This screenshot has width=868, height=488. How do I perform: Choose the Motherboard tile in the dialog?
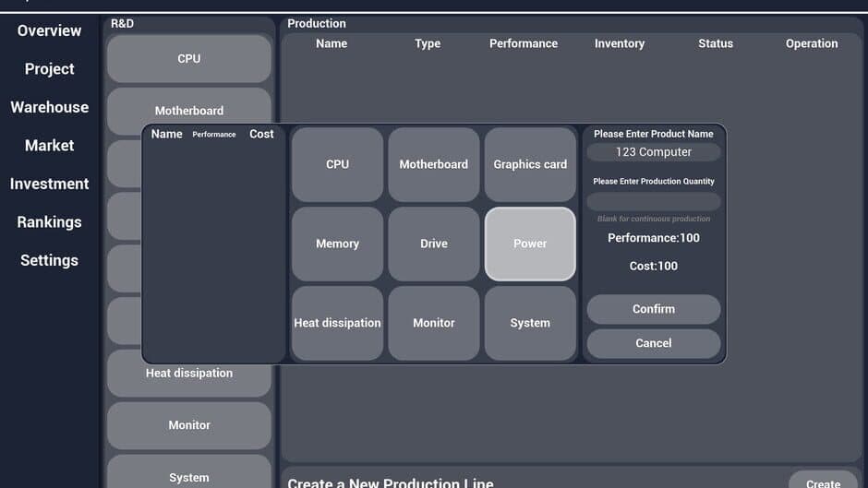[x=433, y=164]
